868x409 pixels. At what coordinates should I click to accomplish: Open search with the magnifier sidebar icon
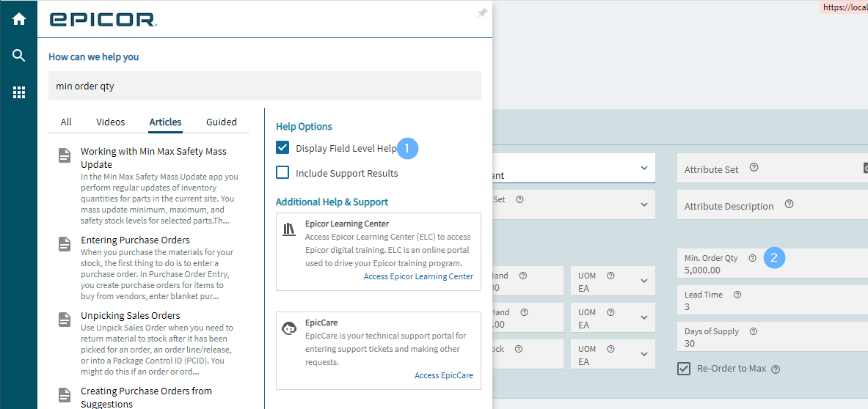click(x=19, y=55)
